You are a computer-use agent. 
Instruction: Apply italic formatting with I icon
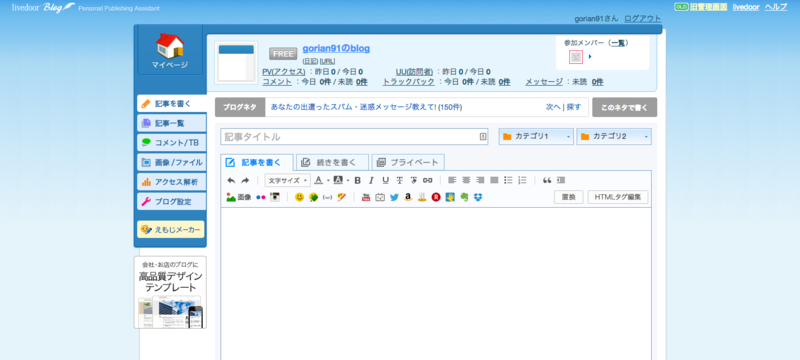(x=371, y=181)
